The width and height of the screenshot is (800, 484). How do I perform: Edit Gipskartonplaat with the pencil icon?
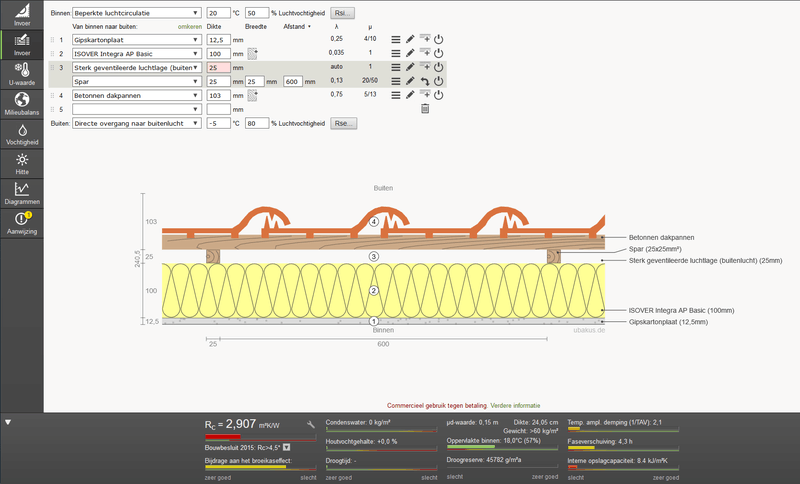point(410,39)
